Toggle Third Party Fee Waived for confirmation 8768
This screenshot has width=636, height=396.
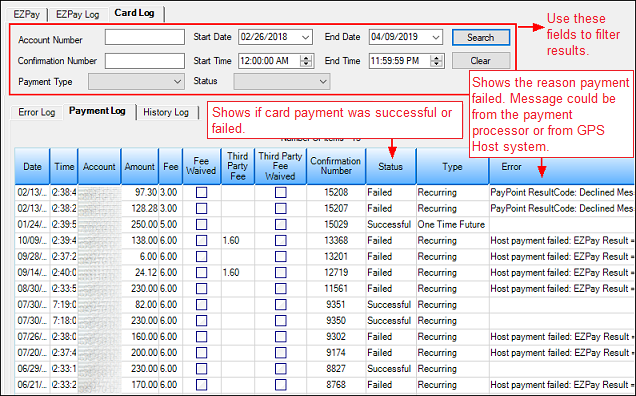[x=281, y=385]
